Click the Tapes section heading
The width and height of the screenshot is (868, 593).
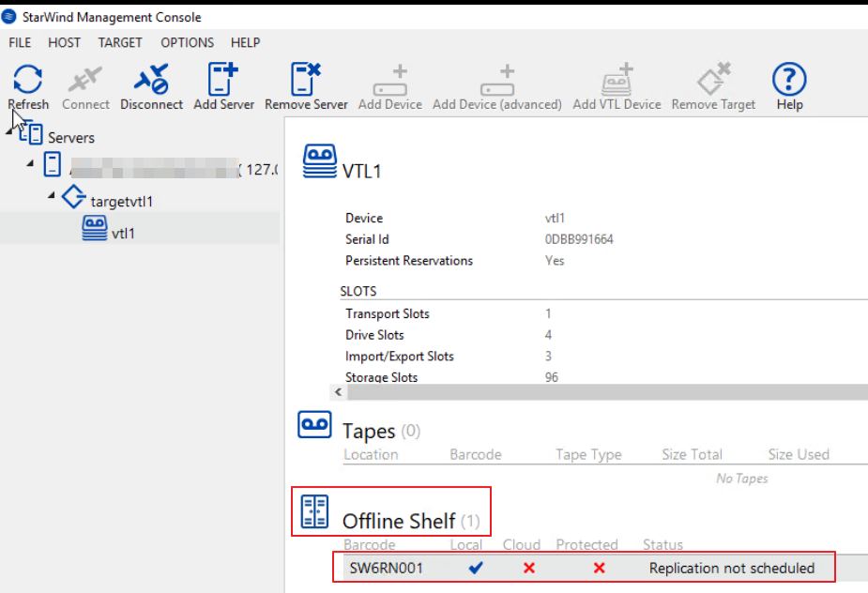pos(369,431)
